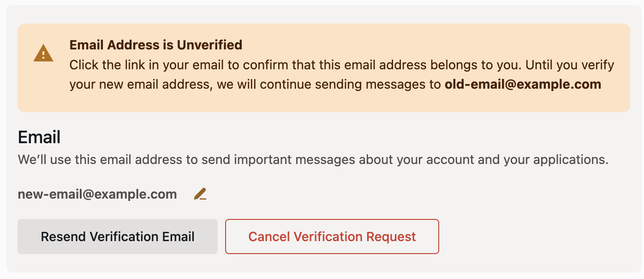Click the Cancel Verification Request button
Screen dimensions: 644x279
tap(332, 237)
